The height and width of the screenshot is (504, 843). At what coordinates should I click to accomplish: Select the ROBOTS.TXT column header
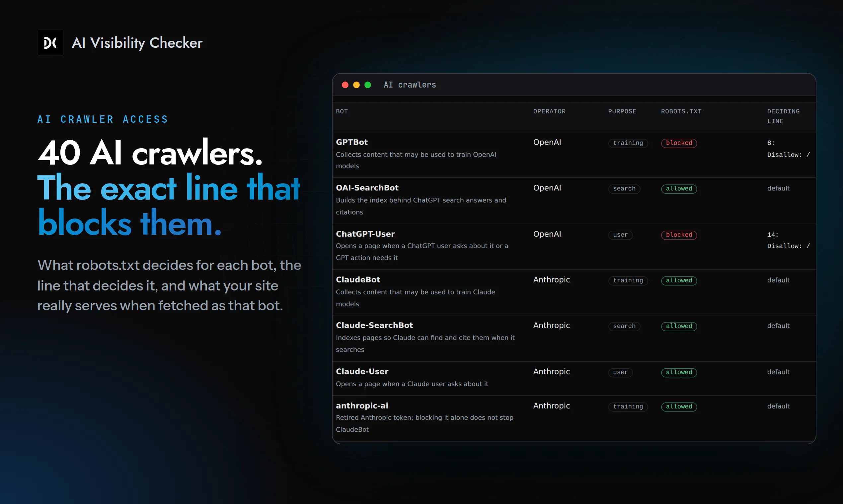(x=681, y=111)
